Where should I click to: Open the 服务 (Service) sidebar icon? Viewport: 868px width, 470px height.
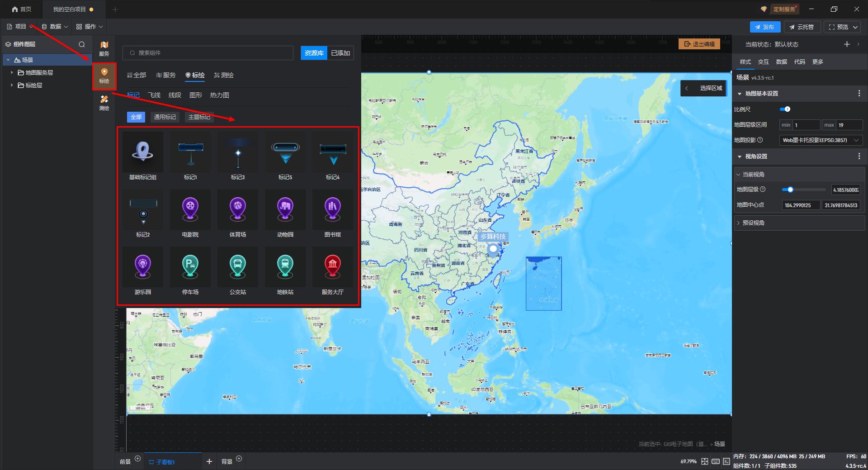coord(104,48)
